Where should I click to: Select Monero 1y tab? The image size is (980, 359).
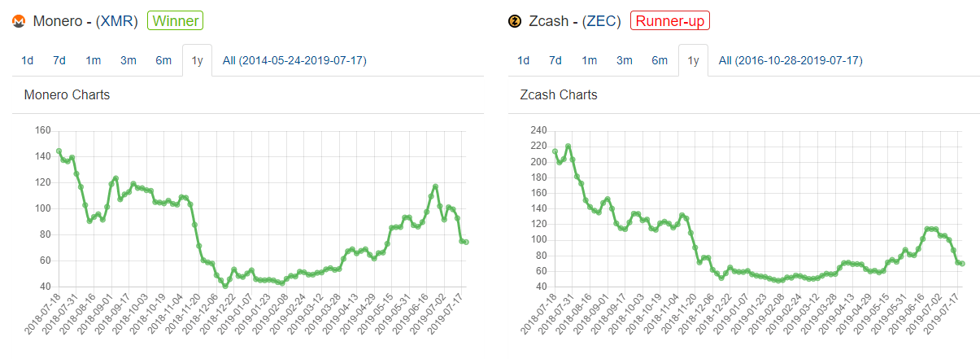point(197,60)
